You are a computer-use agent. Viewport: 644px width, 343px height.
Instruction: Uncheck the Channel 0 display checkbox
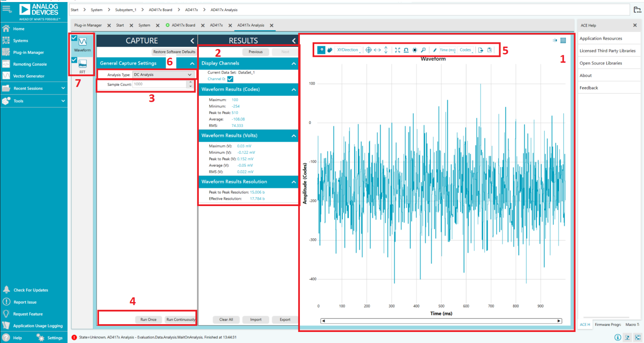click(230, 79)
